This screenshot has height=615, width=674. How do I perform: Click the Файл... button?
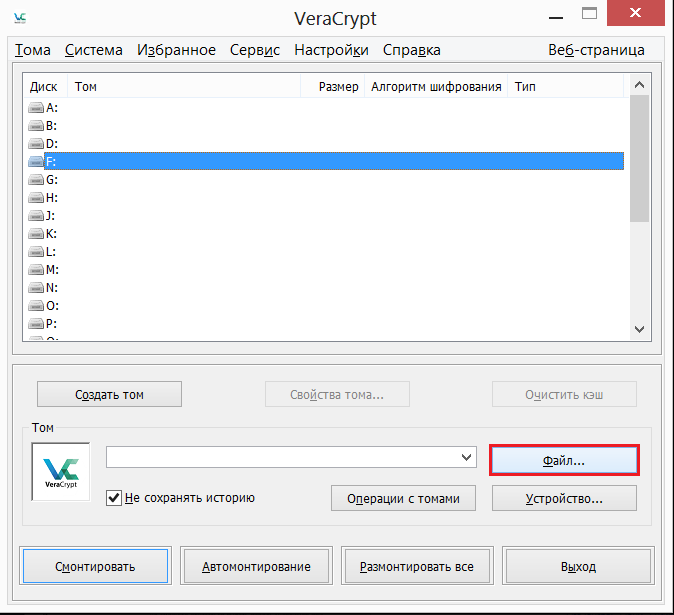click(564, 460)
